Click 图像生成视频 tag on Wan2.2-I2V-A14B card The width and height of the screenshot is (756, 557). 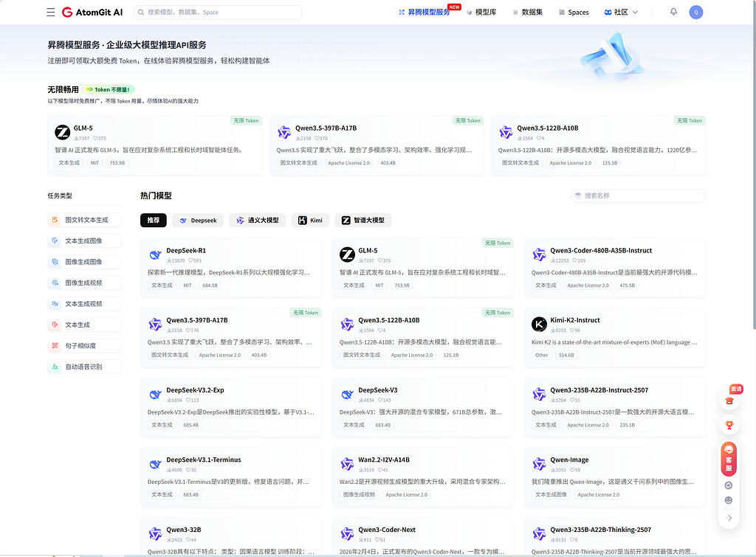359,495
